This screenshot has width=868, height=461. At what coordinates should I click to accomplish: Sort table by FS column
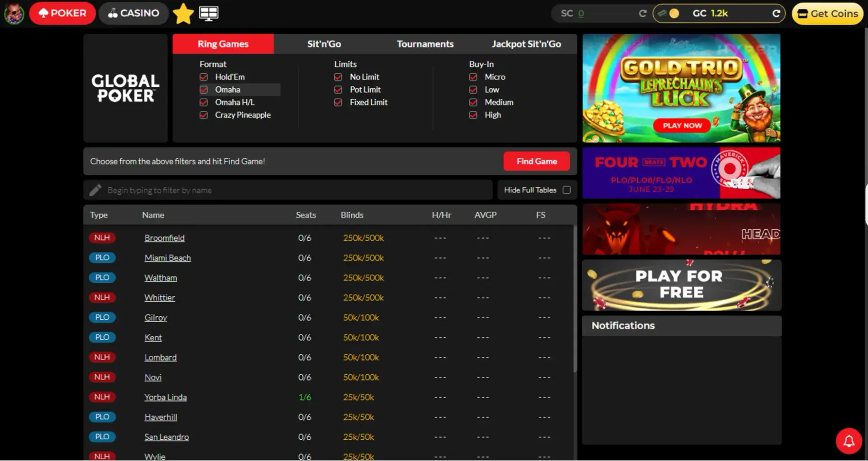(541, 215)
